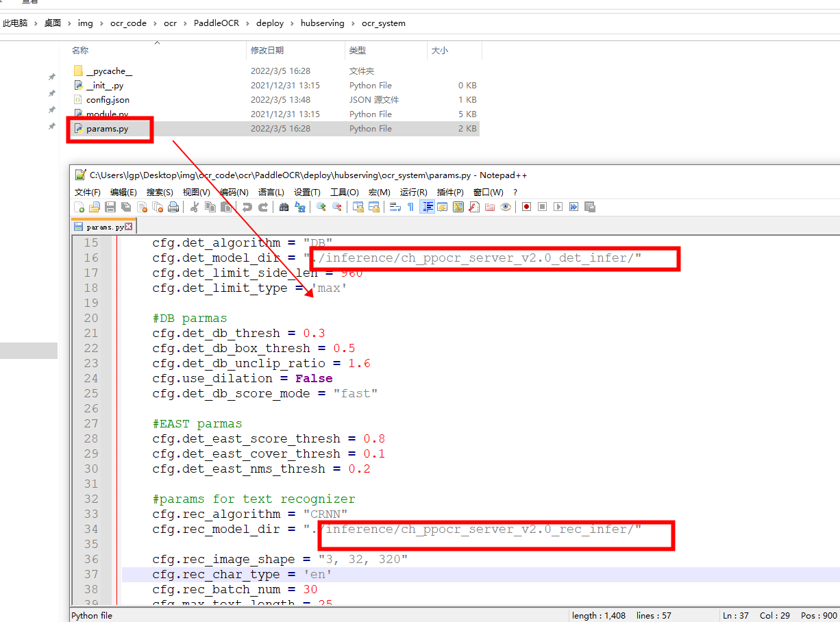Open the Find dialog via binoculars icon

tap(284, 206)
